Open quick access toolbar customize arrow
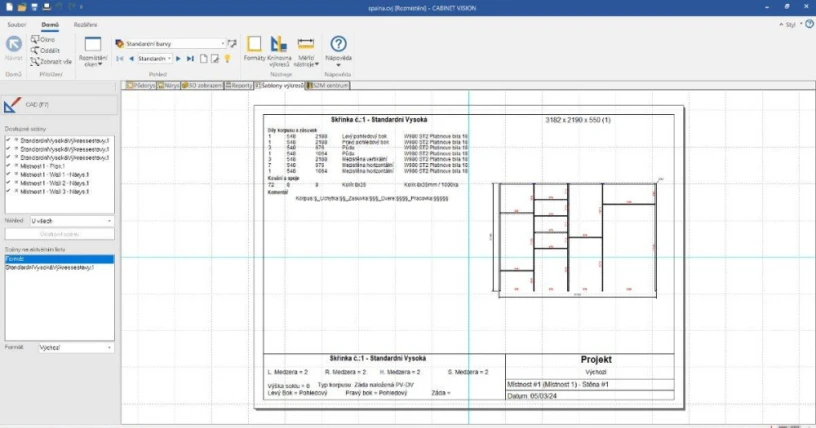The image size is (816, 428). point(81,7)
